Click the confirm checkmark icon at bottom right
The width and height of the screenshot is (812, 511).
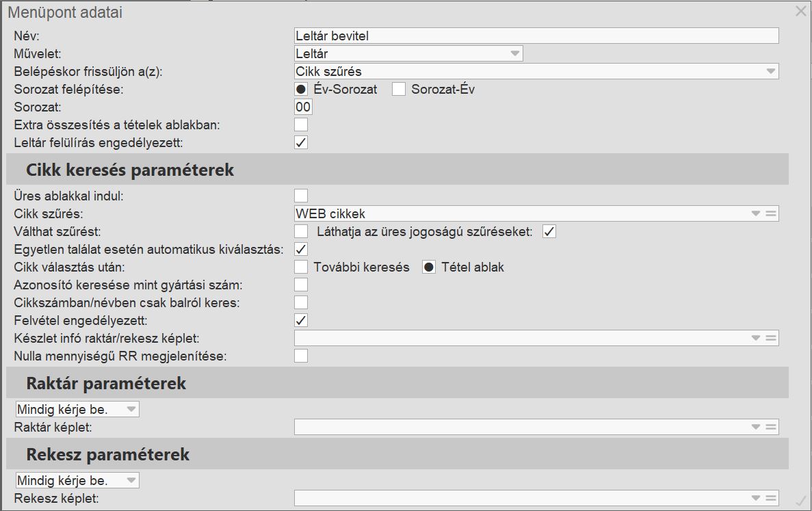coord(801,501)
